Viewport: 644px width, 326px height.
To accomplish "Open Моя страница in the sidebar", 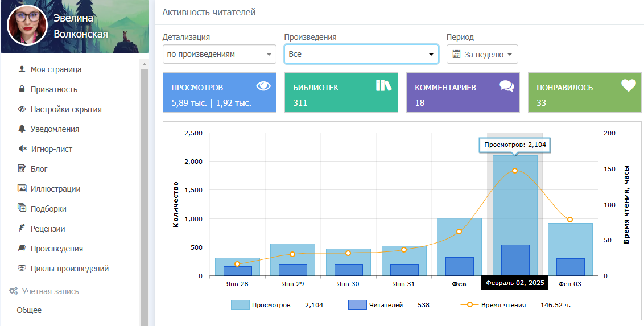I will pos(56,69).
